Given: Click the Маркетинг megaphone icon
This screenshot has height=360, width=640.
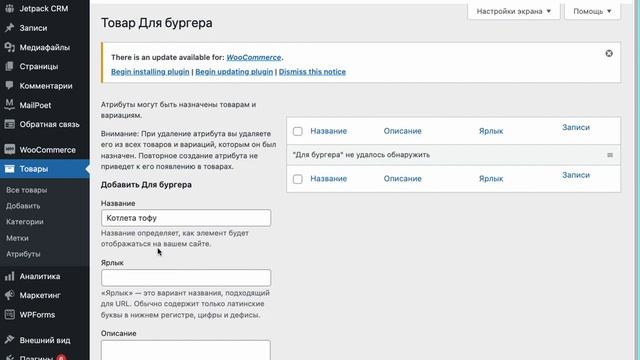Looking at the screenshot, I should point(9,295).
